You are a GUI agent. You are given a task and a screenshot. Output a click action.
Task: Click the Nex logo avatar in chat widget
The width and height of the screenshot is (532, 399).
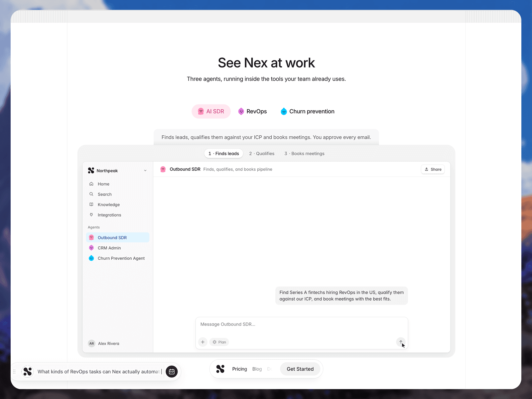(x=28, y=371)
